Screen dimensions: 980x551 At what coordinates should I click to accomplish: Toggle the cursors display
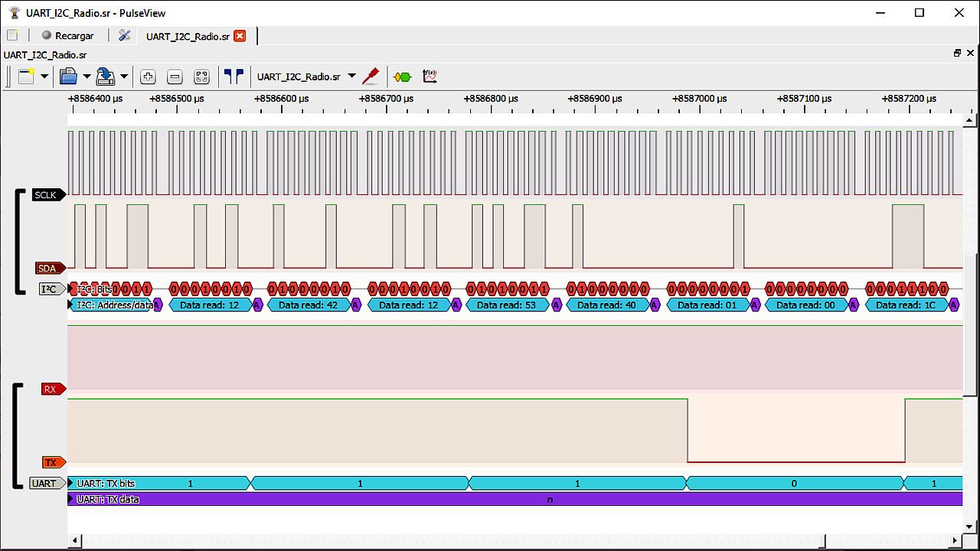pos(234,76)
